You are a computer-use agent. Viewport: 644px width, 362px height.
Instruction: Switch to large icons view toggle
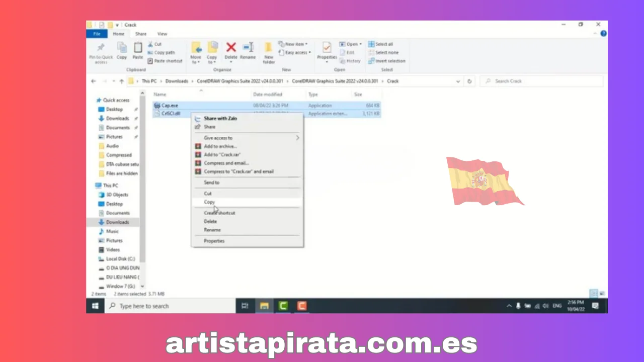[x=602, y=294]
